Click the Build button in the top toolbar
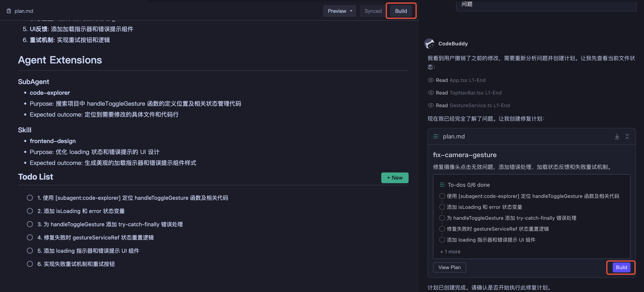644x292 pixels. click(401, 11)
